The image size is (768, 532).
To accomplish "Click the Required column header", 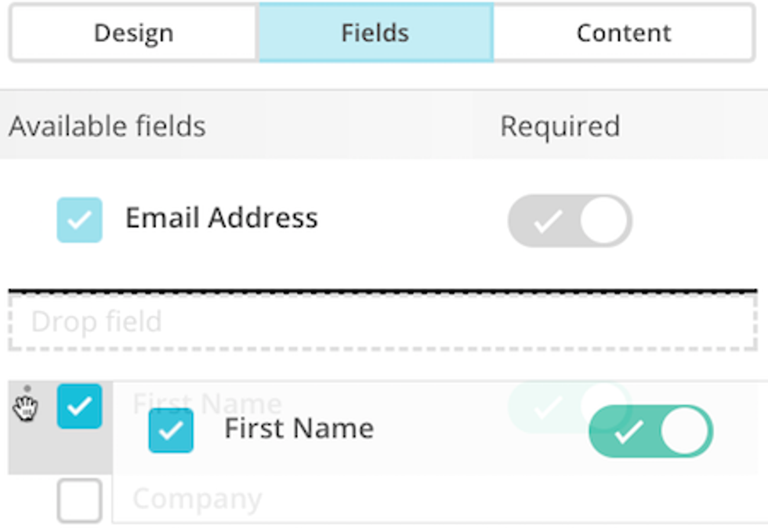I will click(560, 126).
